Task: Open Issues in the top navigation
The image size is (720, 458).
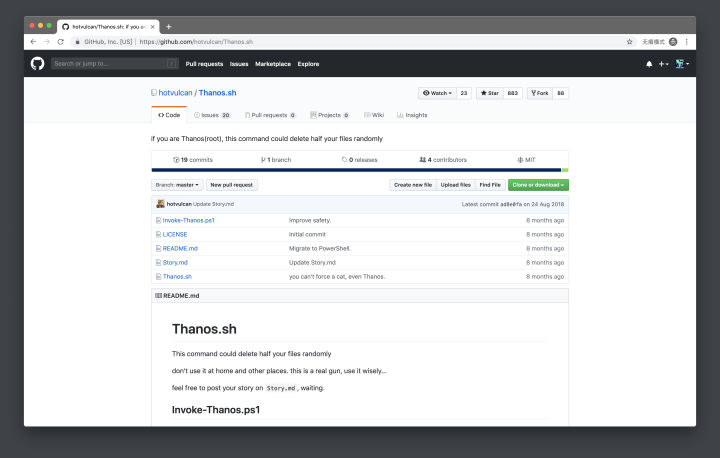Action: [x=239, y=64]
